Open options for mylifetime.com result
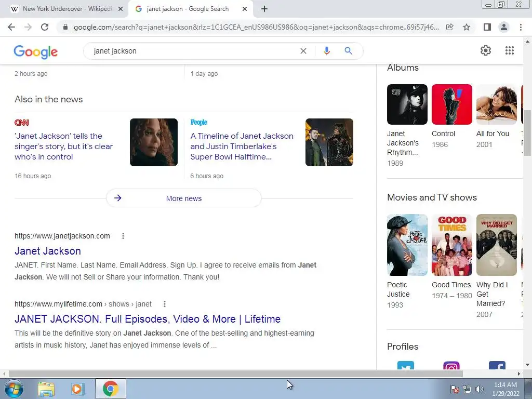The width and height of the screenshot is (532, 399). click(x=165, y=304)
